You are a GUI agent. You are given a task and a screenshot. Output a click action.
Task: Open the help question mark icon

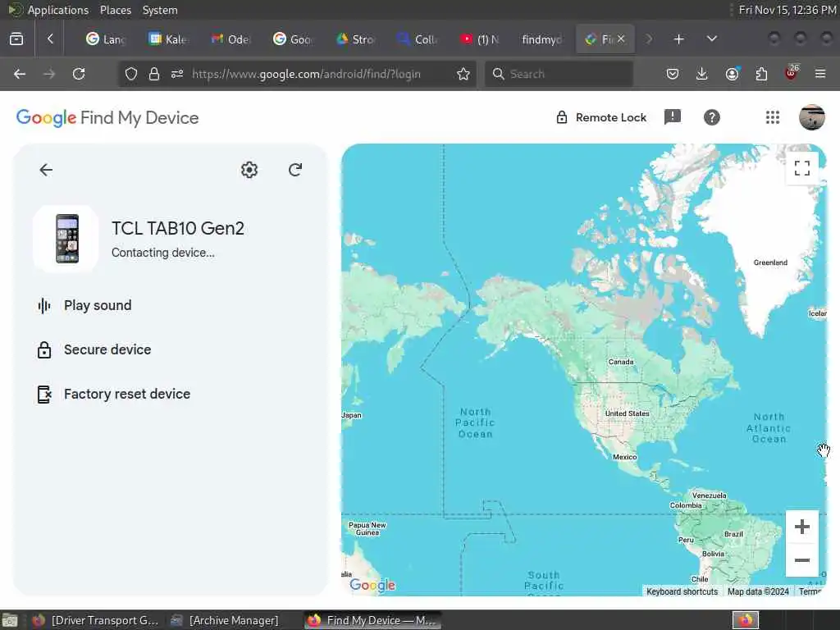coord(711,117)
